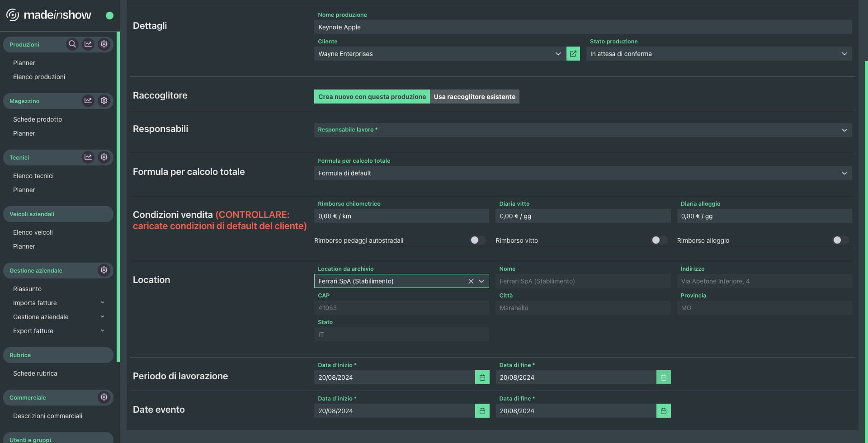
Task: Open Elenco produzioni page
Action: [39, 77]
